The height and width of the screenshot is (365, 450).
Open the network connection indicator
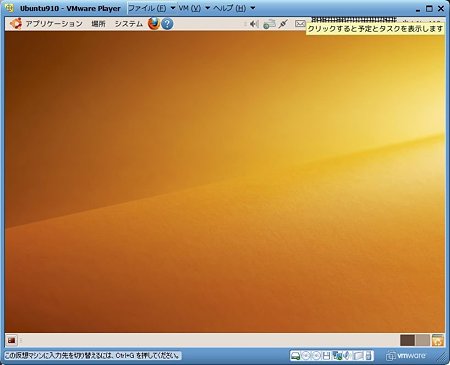(x=269, y=24)
